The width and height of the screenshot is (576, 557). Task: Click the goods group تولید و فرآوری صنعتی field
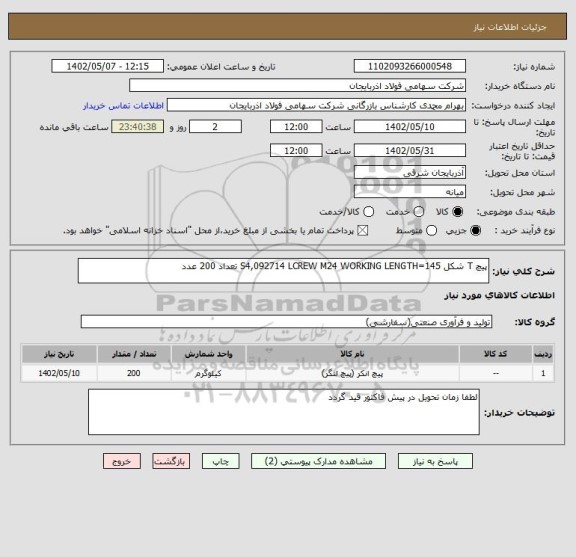click(286, 322)
